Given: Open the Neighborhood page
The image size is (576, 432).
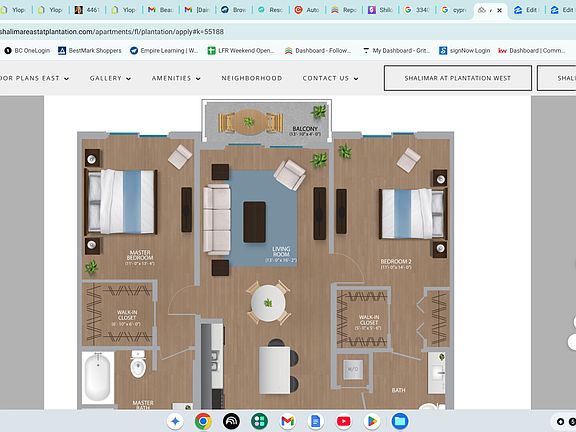Looking at the screenshot, I should tap(252, 78).
